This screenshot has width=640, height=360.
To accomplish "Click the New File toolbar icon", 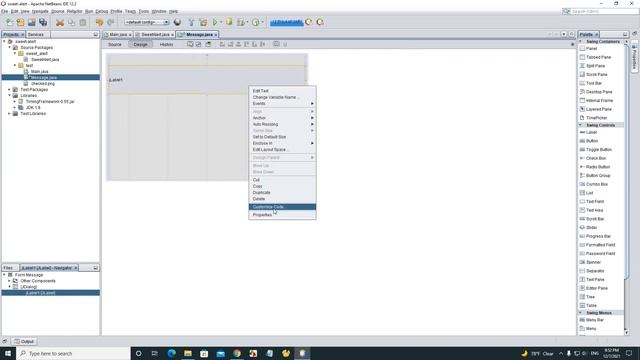I will point(9,22).
